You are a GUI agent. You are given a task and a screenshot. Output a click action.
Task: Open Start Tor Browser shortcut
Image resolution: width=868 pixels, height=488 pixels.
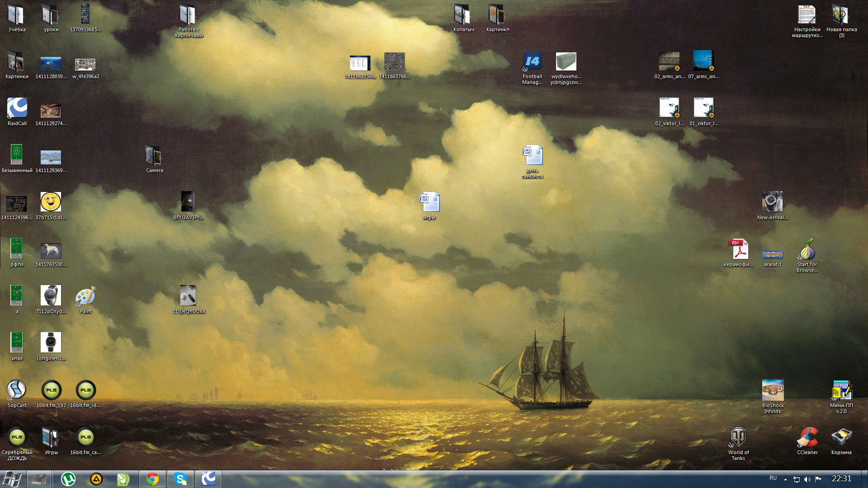807,250
